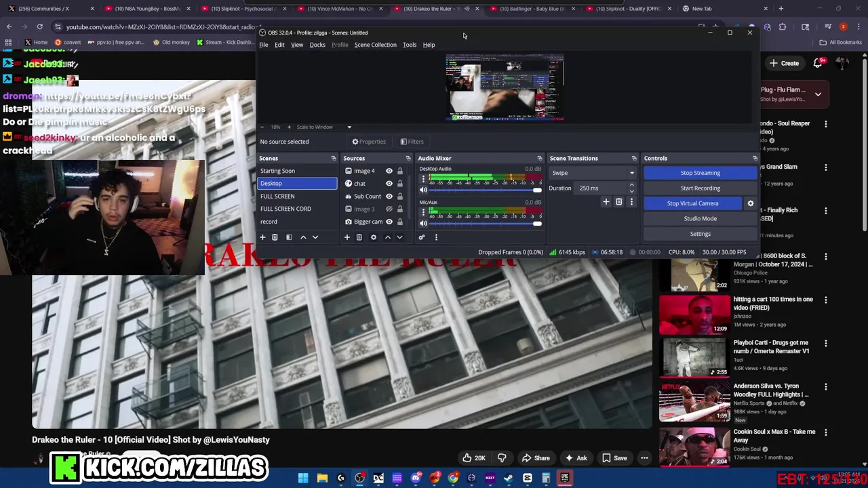Open Audio Mixer panel three-dot menu

point(436,237)
